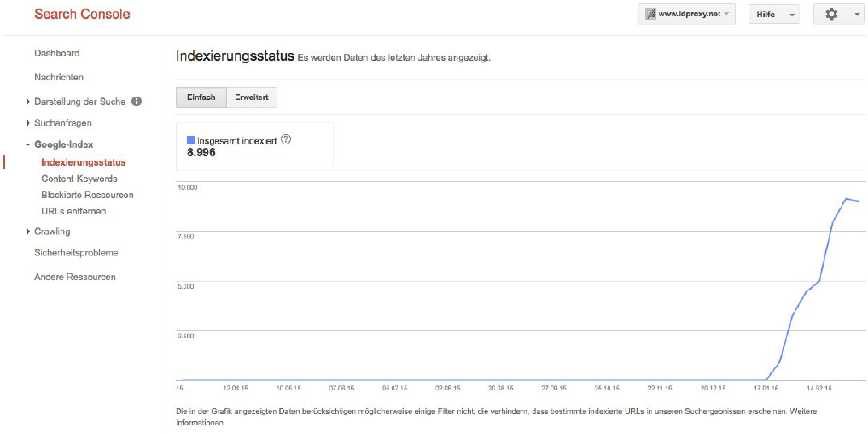Collapse the Google-Index section

[x=63, y=145]
